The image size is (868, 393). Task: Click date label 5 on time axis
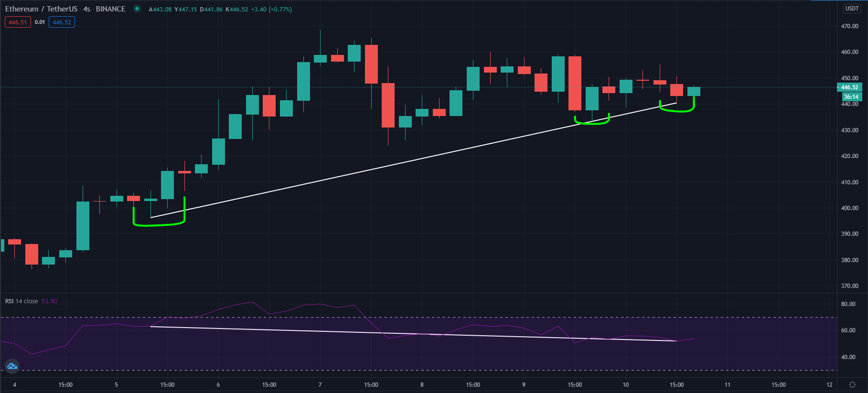tap(116, 384)
